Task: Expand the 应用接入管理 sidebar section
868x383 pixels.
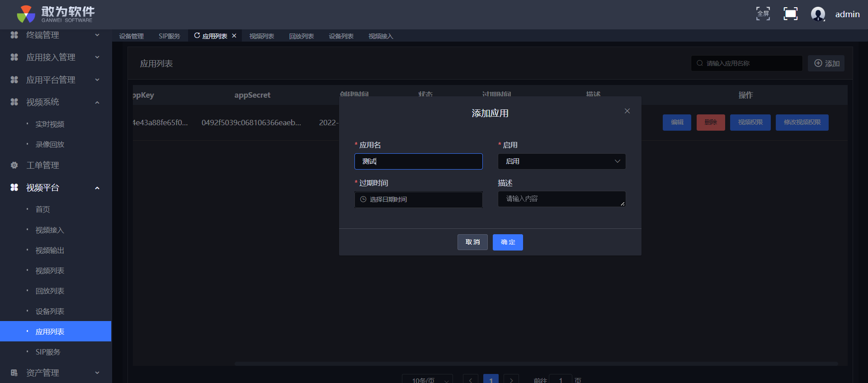Action: (97, 57)
